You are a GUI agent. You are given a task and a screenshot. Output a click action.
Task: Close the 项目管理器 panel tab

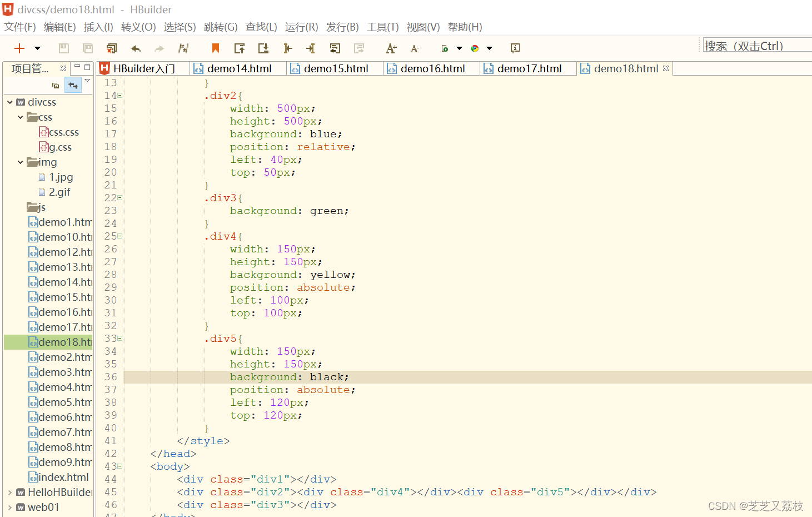[63, 68]
